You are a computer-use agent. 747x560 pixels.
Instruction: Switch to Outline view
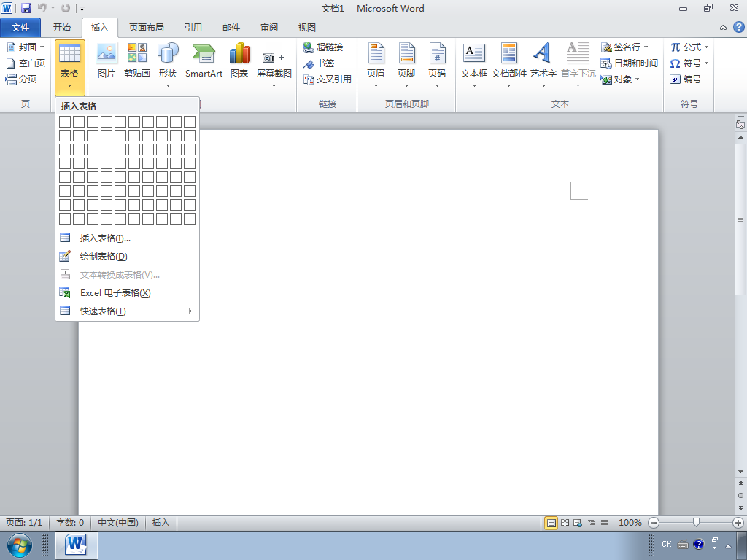click(x=591, y=523)
